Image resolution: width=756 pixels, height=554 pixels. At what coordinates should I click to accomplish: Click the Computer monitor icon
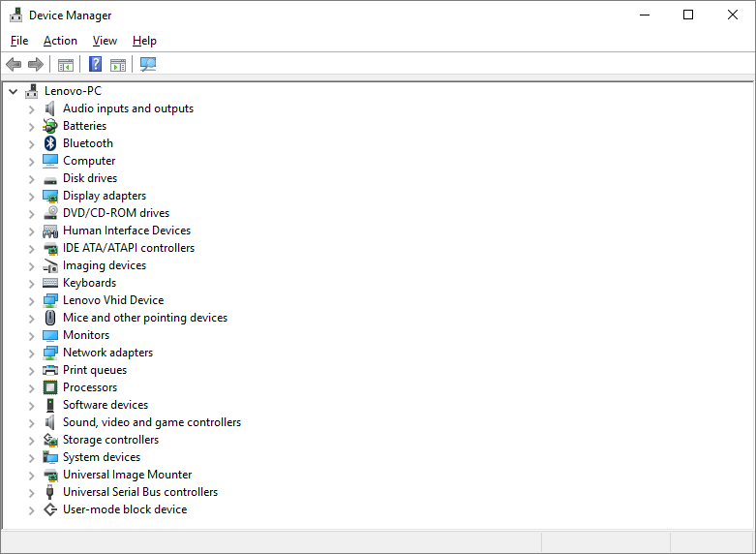click(x=50, y=161)
